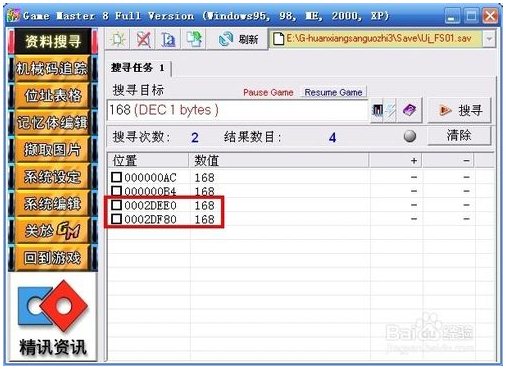This screenshot has width=506, height=369.
Task: Select the 搜寻任务 1 tab
Action: [x=138, y=68]
